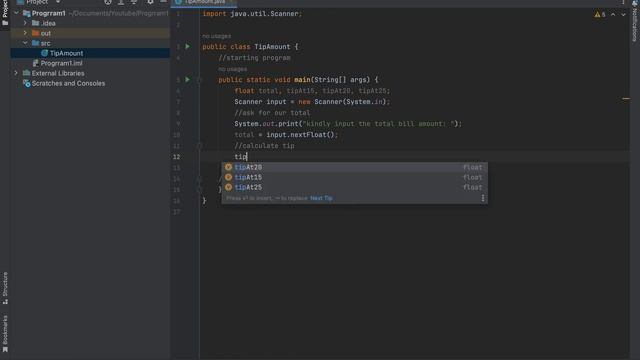The width and height of the screenshot is (640, 360).
Task: Click the src folder icon
Action: click(36, 43)
